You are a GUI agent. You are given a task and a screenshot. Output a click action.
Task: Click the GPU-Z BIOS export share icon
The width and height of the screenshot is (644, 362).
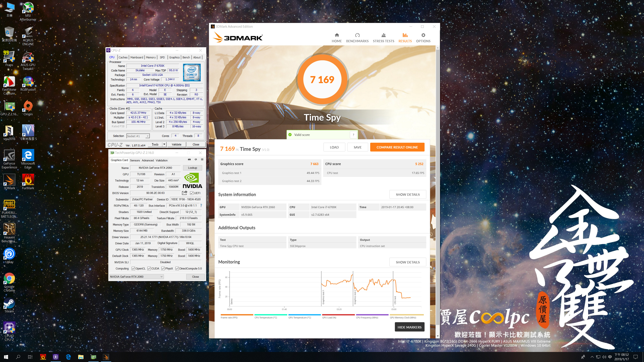184,193
